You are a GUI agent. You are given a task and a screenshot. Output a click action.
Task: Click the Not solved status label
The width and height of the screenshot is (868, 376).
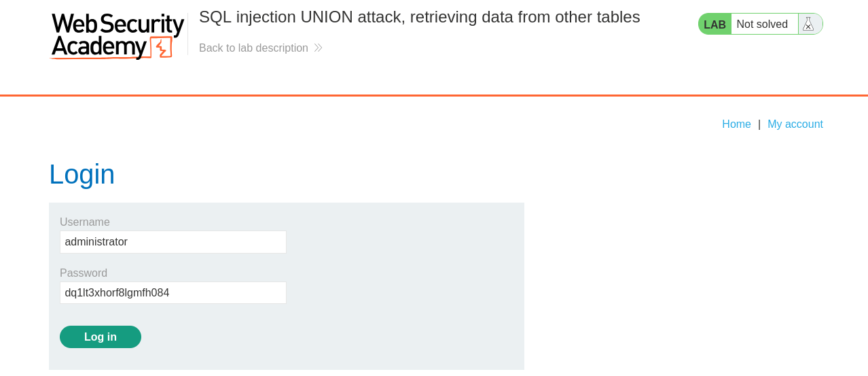pyautogui.click(x=762, y=24)
